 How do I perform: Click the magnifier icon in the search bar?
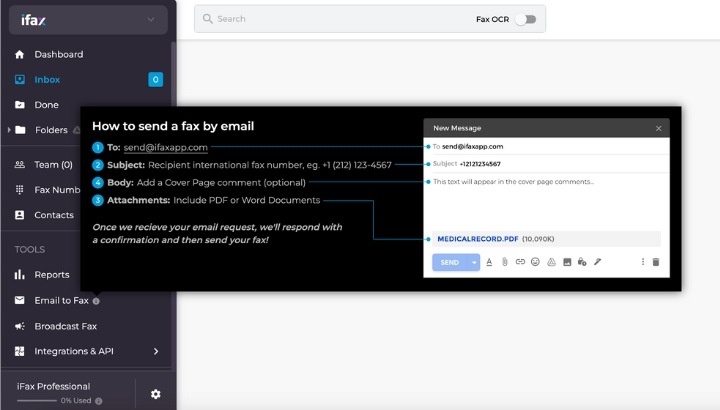[208, 19]
